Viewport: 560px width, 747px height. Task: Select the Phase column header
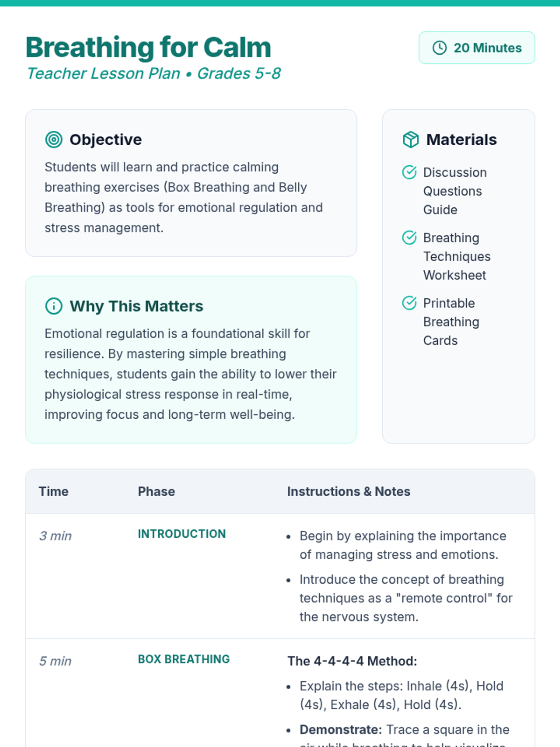coord(156,491)
